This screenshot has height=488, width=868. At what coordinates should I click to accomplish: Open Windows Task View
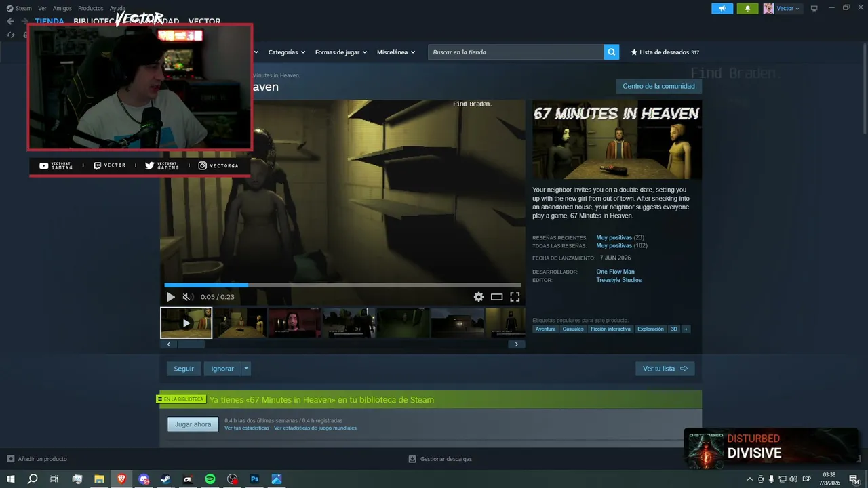tap(54, 479)
